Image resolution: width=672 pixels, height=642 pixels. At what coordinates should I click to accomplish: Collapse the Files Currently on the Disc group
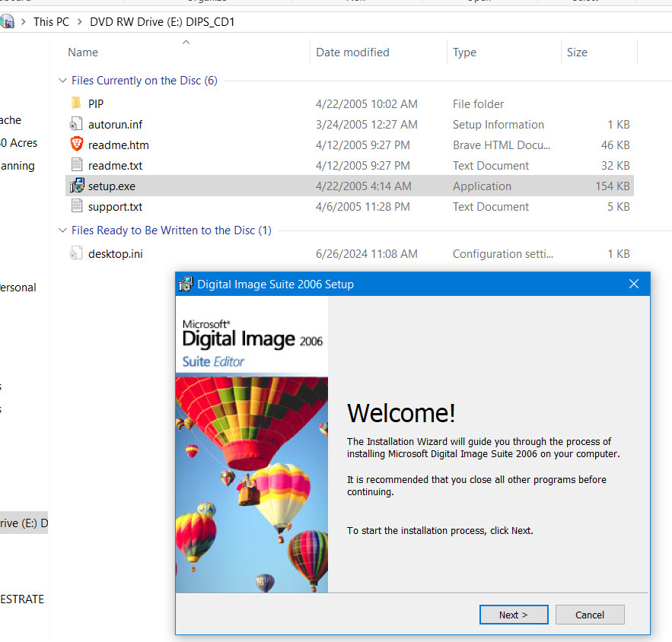click(62, 80)
